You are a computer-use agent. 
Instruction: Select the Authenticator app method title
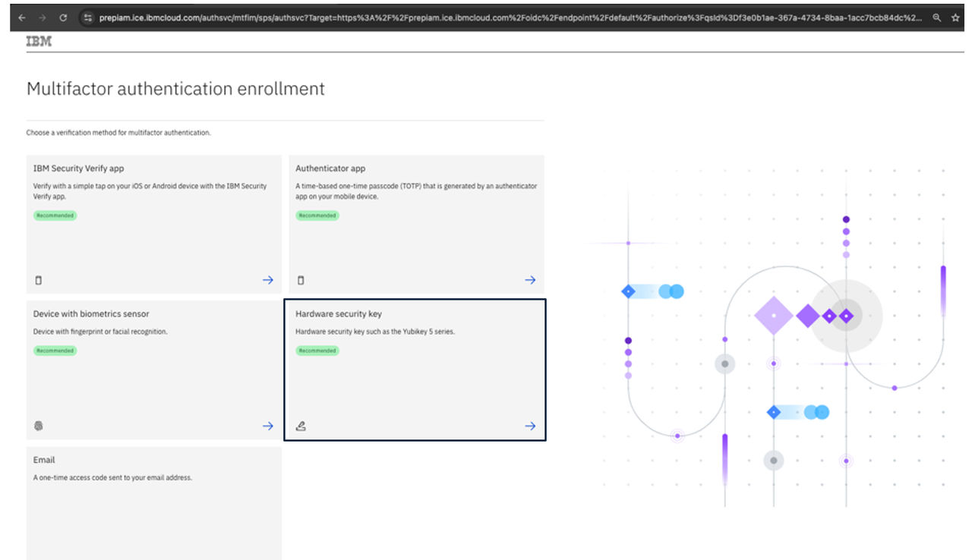point(330,168)
